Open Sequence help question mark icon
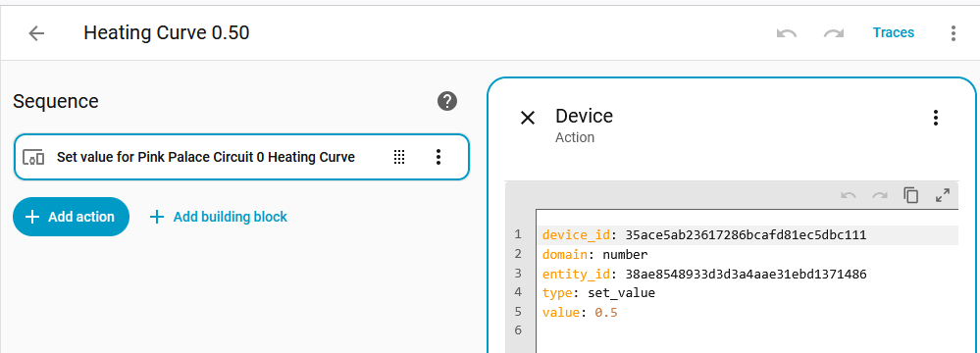980x353 pixels. (447, 101)
